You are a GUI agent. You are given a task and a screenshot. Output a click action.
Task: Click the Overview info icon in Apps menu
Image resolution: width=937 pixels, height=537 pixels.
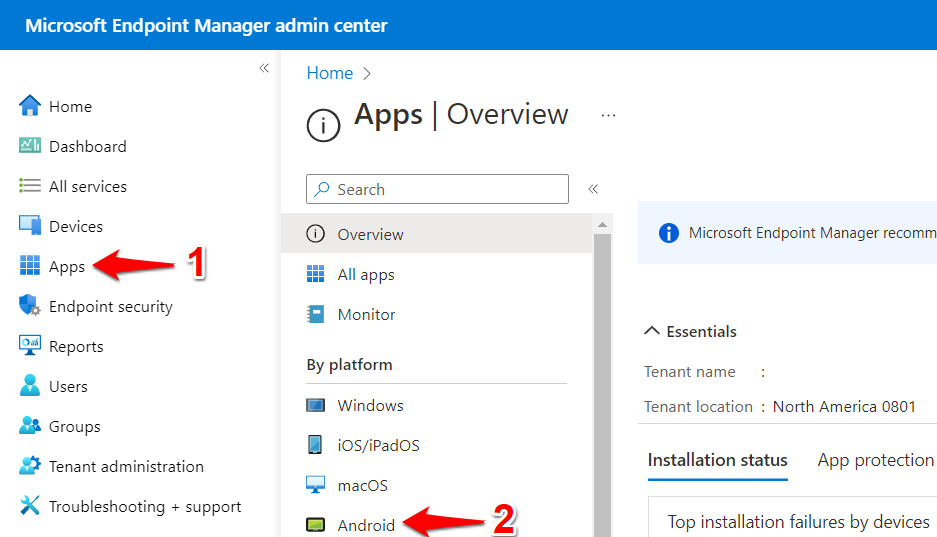316,234
